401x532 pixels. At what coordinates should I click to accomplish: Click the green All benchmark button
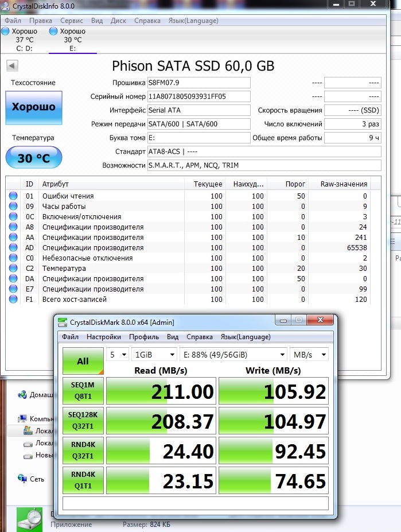click(x=83, y=361)
